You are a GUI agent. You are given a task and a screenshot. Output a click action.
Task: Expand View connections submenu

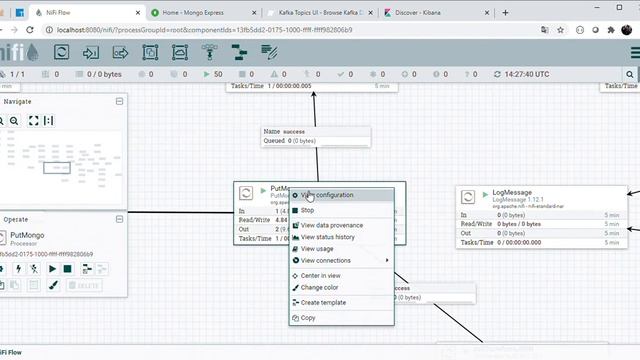(x=342, y=260)
